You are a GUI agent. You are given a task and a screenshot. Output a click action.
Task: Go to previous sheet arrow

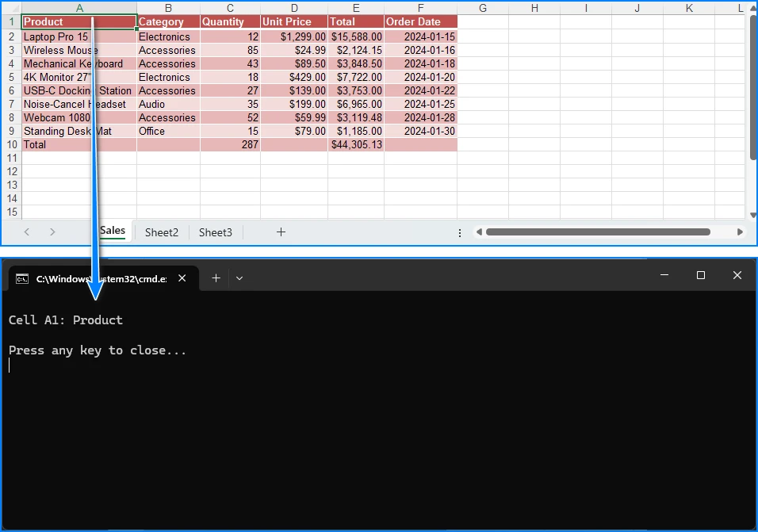pos(27,232)
